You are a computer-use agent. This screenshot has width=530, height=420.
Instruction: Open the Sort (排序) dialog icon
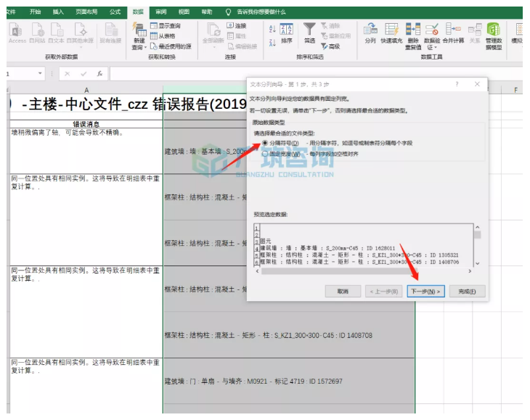[287, 33]
